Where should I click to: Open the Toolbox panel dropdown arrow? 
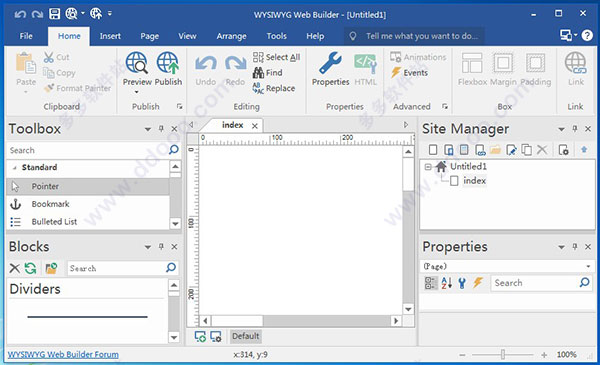(148, 129)
